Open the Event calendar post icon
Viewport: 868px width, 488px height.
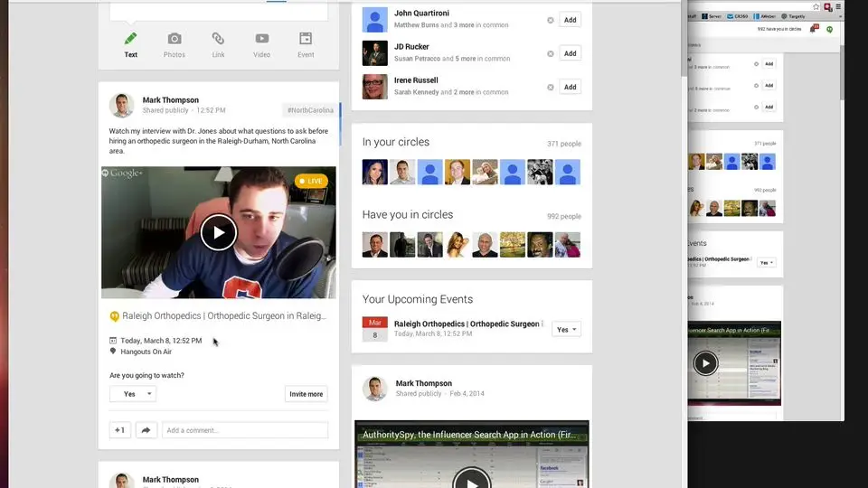click(306, 38)
